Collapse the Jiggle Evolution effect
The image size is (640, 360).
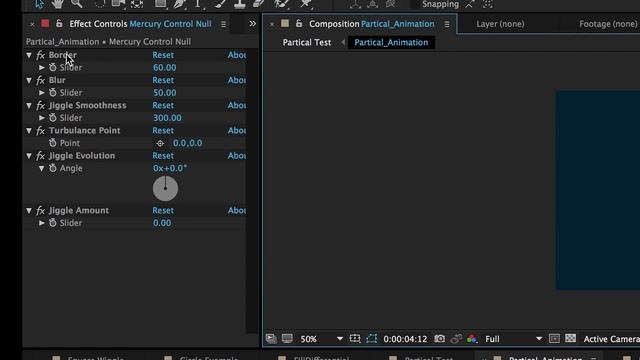[29, 156]
